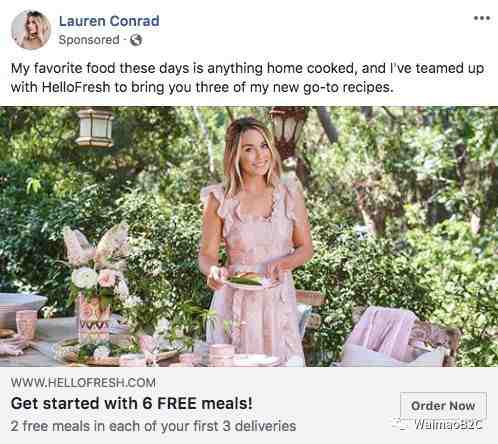Click the globe public audience icon
This screenshot has width=498, height=444.
pyautogui.click(x=136, y=40)
